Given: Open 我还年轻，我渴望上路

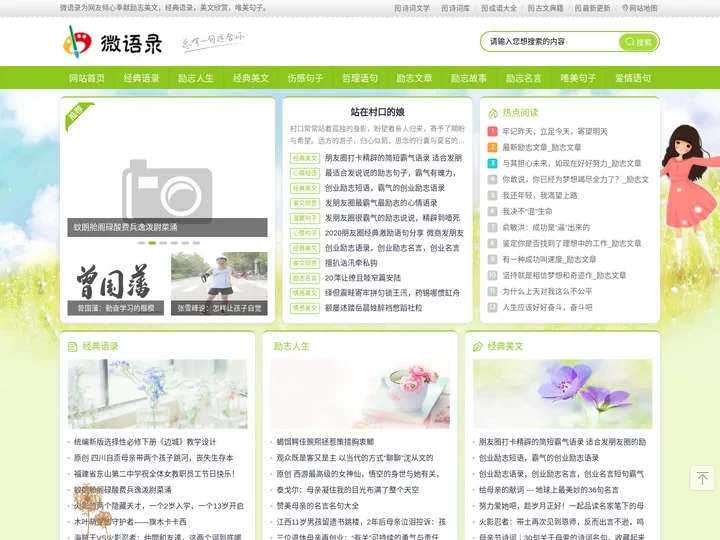Looking at the screenshot, I should 540,196.
